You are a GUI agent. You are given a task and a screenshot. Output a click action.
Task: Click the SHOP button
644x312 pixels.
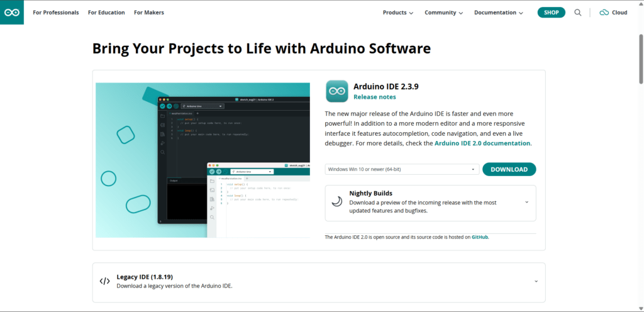pyautogui.click(x=551, y=13)
